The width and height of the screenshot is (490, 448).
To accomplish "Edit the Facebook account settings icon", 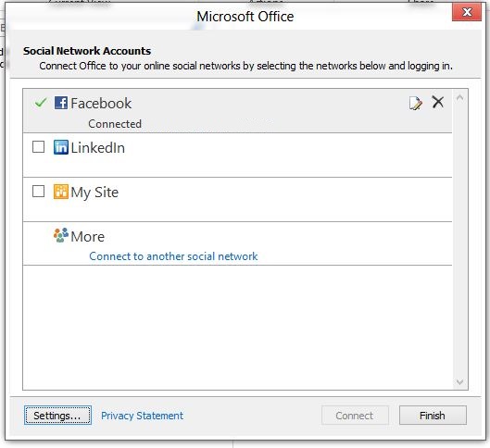I will tap(416, 104).
